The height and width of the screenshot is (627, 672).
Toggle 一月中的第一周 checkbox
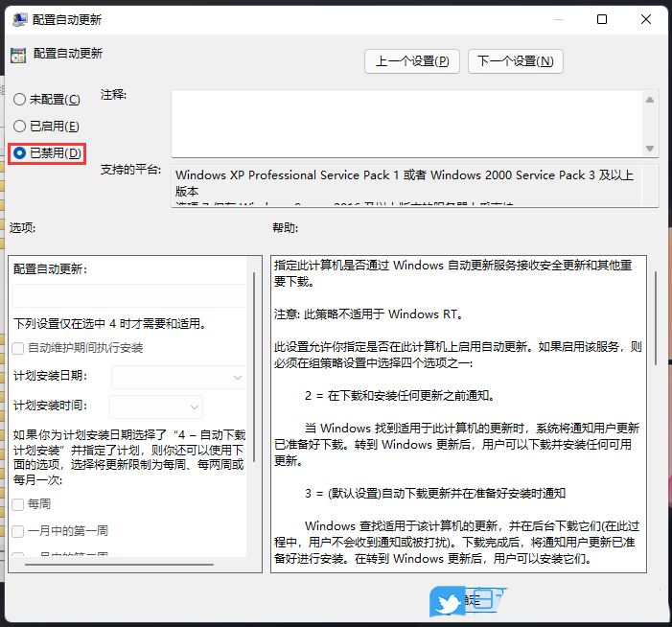pyautogui.click(x=17, y=531)
